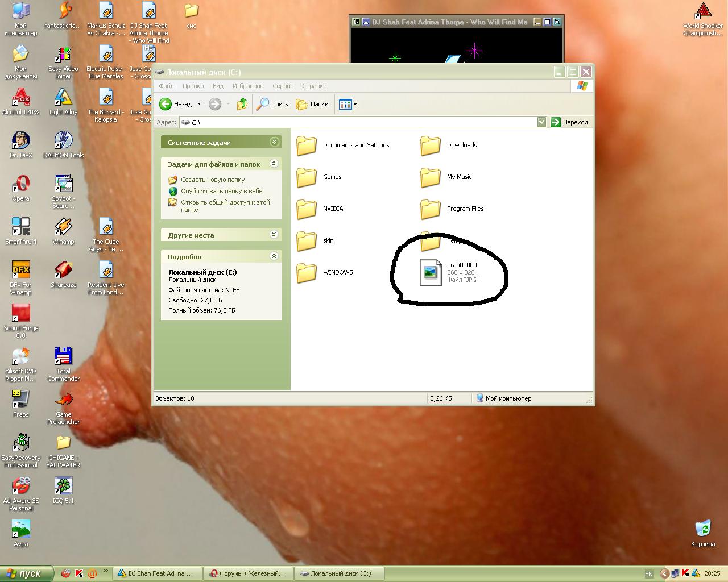
Task: Expand the Системные задачи panel
Action: (x=274, y=142)
